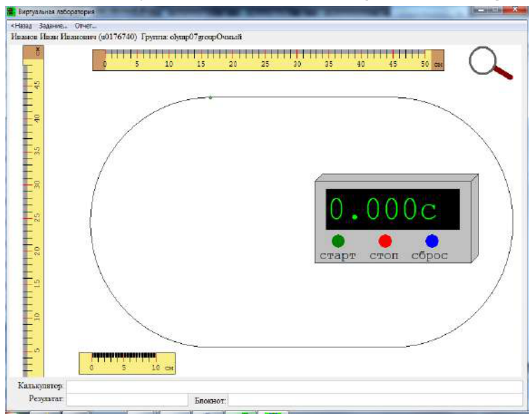Stop the timer with the red button

(384, 241)
